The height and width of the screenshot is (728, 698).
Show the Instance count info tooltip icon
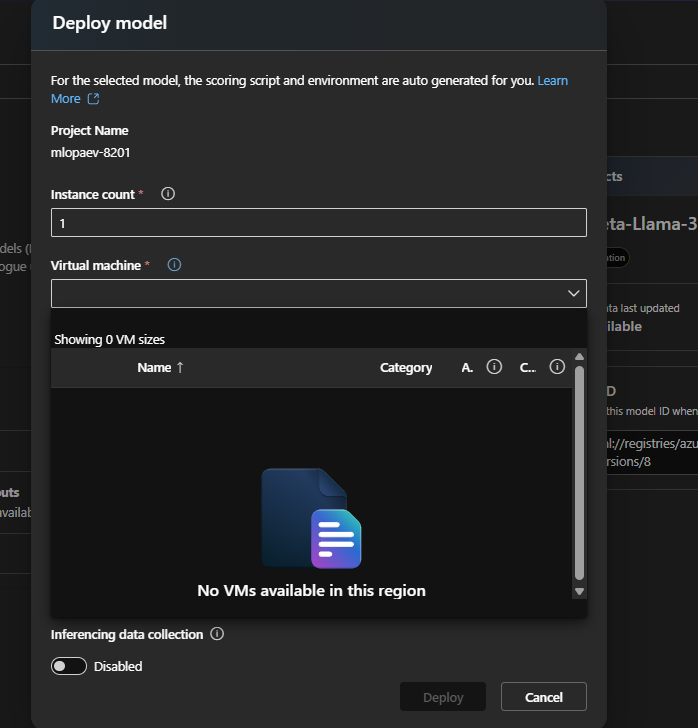168,194
